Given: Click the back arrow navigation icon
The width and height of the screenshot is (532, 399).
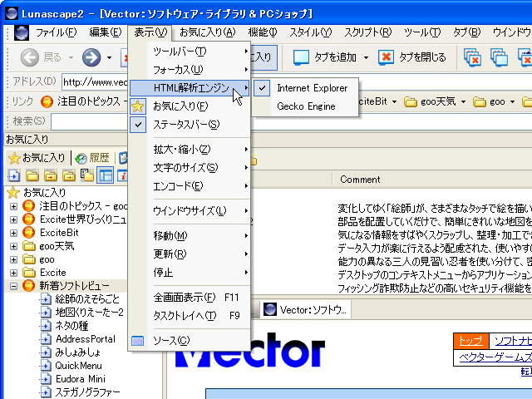Looking at the screenshot, I should click(x=30, y=57).
